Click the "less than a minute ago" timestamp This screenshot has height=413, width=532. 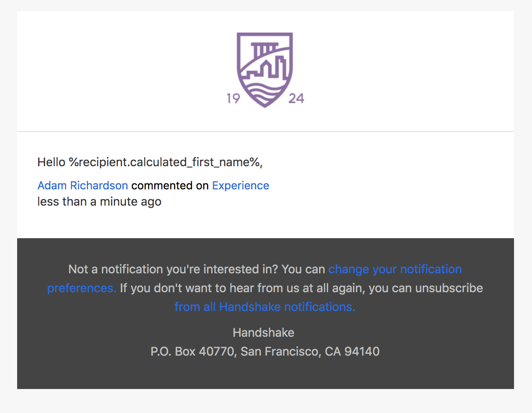(99, 201)
